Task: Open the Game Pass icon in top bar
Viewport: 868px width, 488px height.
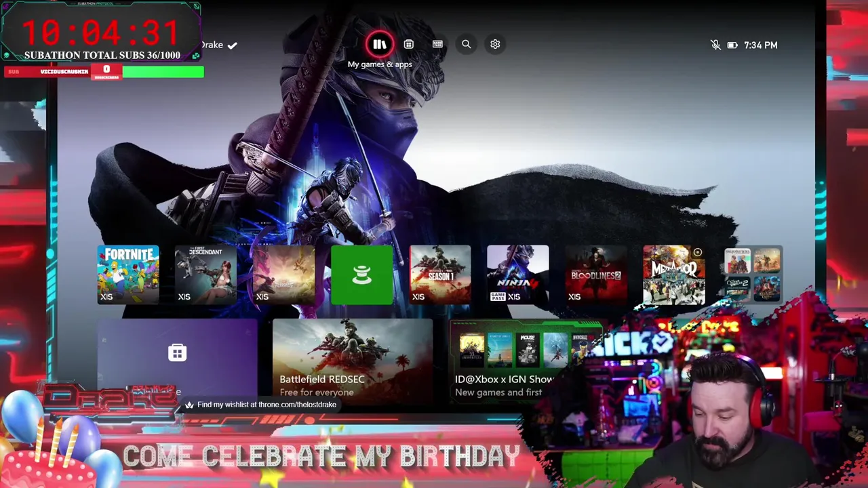Action: click(x=437, y=44)
